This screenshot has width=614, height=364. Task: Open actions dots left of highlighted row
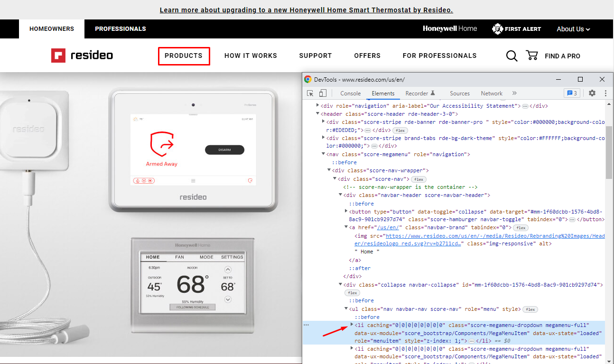coord(307,325)
